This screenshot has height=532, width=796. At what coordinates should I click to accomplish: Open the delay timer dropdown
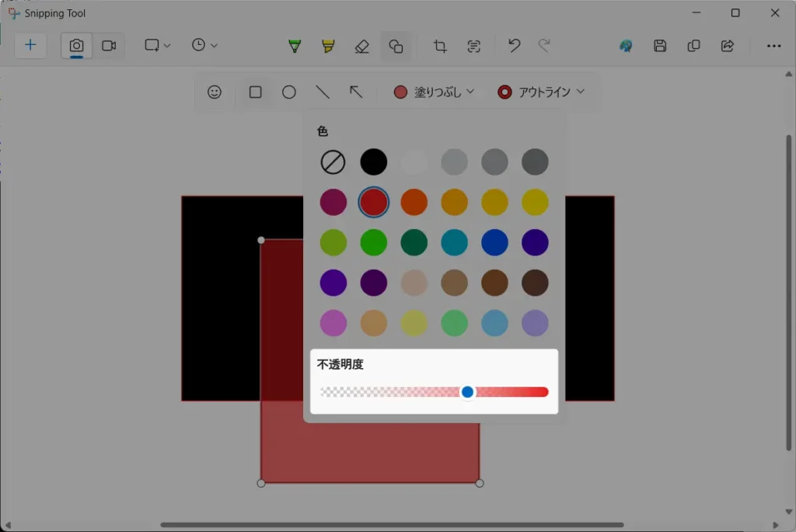point(204,45)
